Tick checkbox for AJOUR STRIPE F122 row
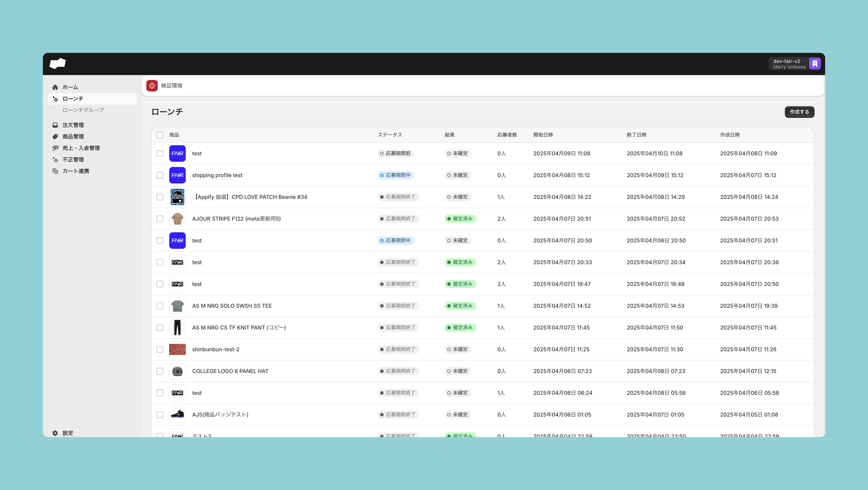 point(160,219)
